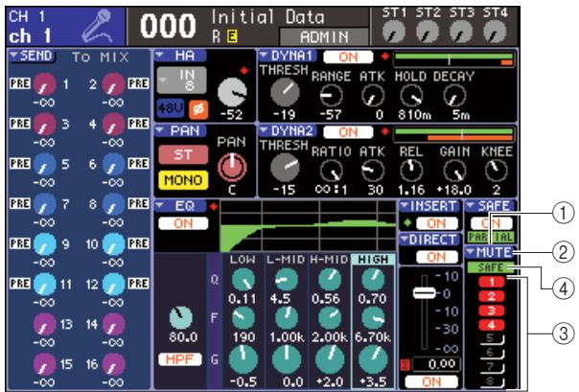The width and height of the screenshot is (579, 392).
Task: Select the DYNA2 RATIO knob
Action: [x=331, y=171]
